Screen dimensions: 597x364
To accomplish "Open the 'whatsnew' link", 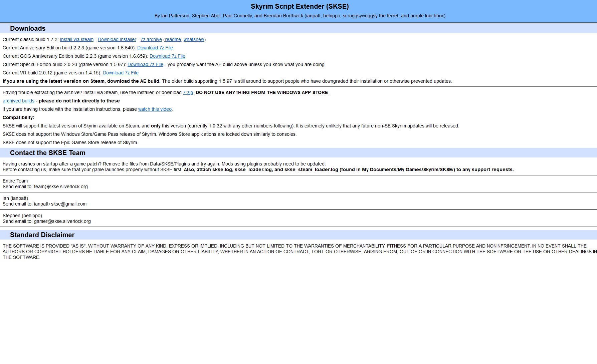I will pyautogui.click(x=194, y=39).
